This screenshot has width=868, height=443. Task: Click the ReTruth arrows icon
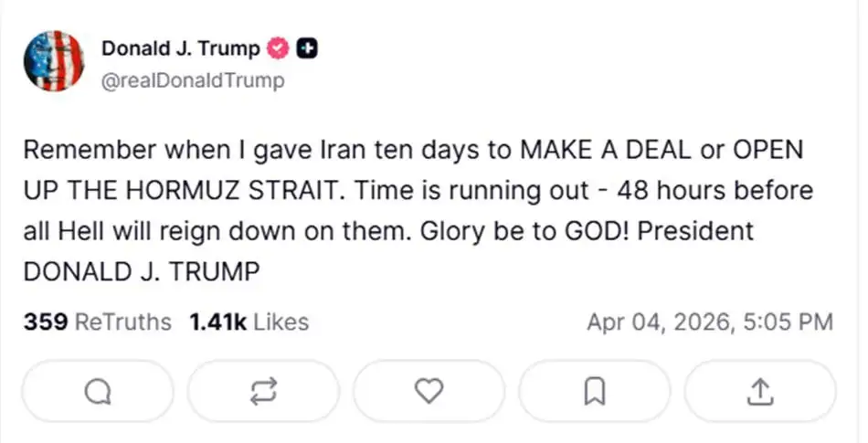[262, 391]
